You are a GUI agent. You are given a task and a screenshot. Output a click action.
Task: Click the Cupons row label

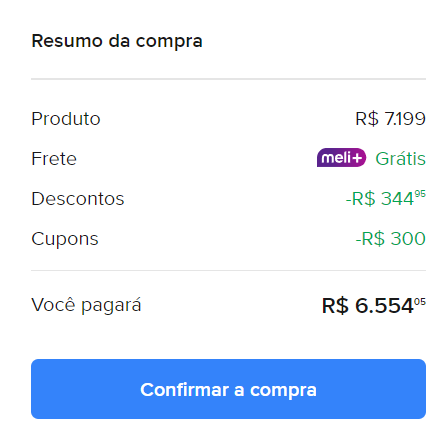tap(65, 239)
